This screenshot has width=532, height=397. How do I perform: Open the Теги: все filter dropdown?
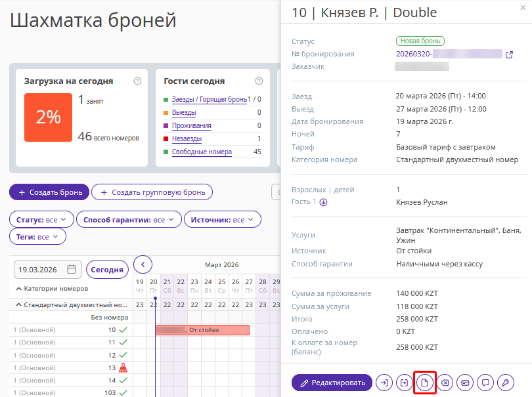click(37, 237)
